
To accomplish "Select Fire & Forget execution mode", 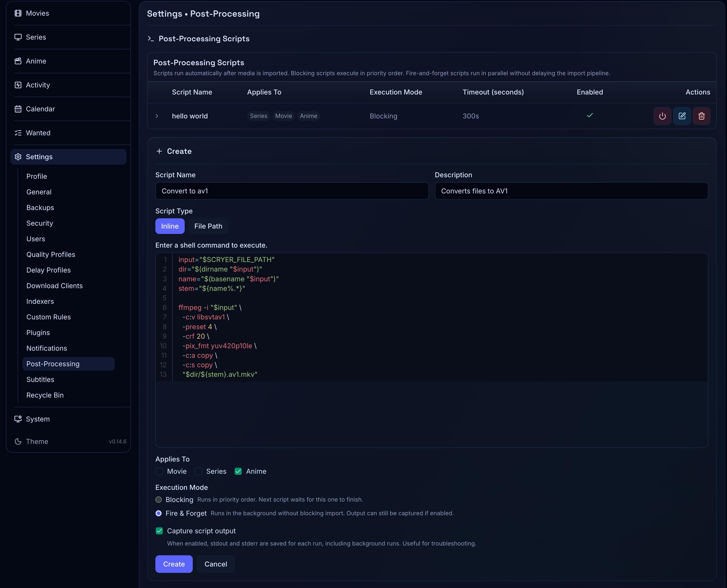I will 159,513.
